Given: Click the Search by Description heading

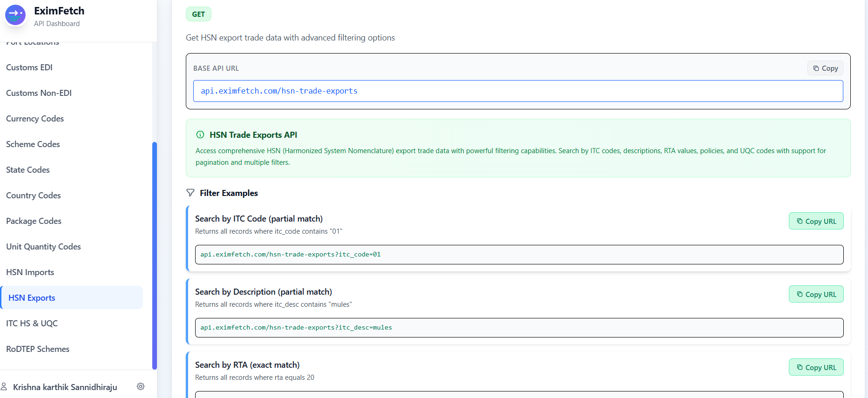Looking at the screenshot, I should pyautogui.click(x=264, y=291).
